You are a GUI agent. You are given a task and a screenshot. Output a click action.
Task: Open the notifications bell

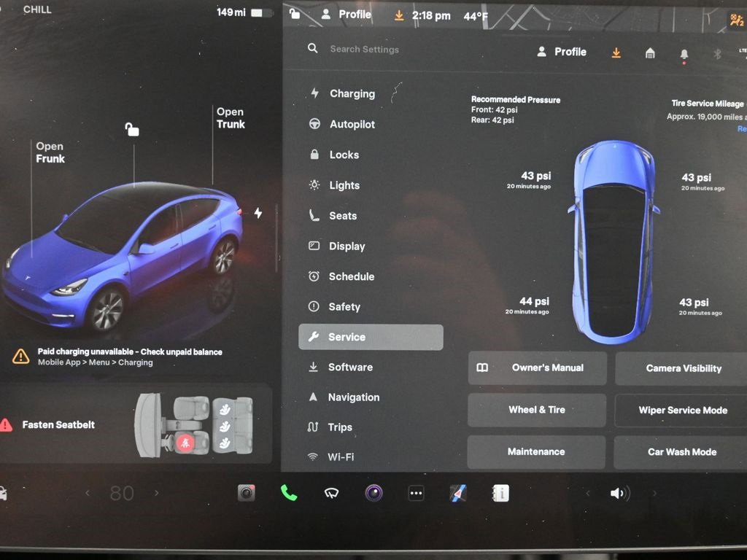pos(684,52)
